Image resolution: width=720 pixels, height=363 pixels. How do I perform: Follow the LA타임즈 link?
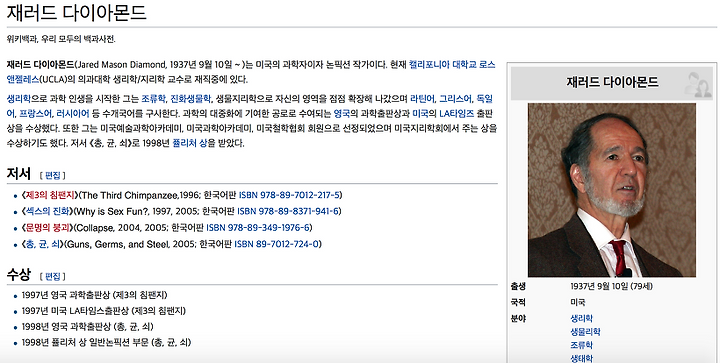[x=456, y=113]
